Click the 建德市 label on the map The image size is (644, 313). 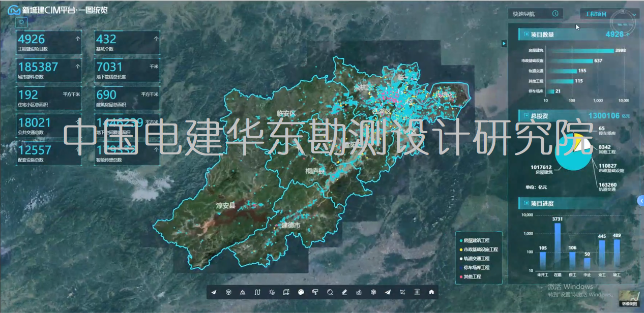point(290,225)
